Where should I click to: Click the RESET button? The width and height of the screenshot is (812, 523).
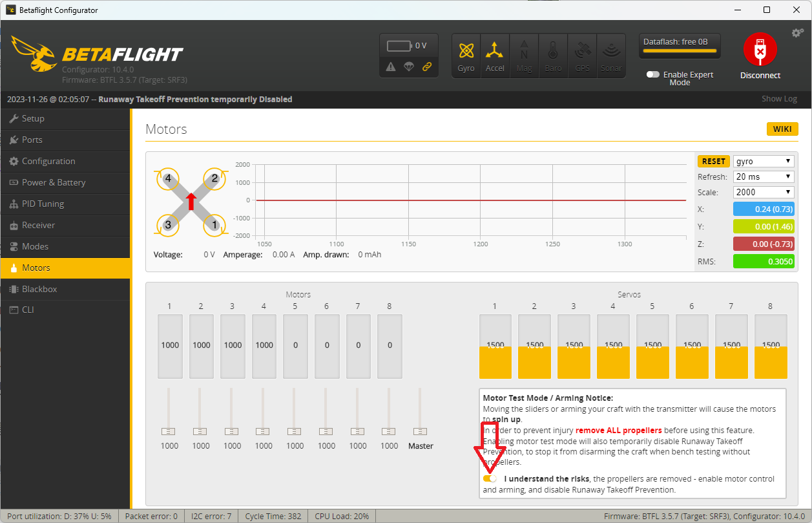coord(714,161)
